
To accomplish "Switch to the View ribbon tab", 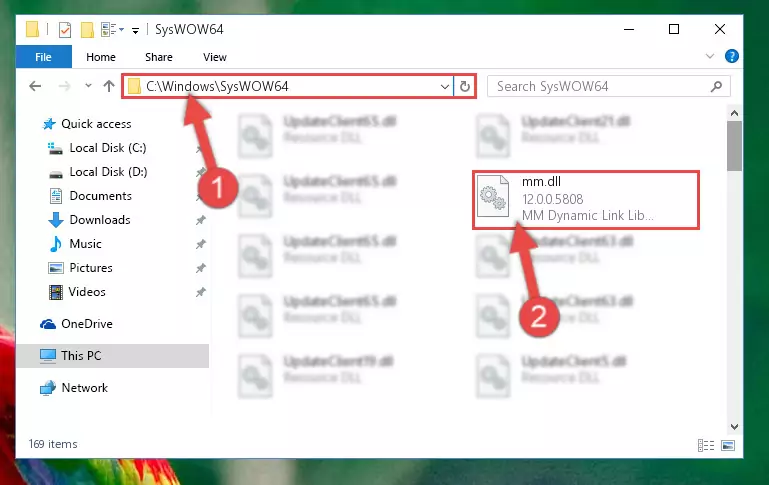I will (215, 57).
